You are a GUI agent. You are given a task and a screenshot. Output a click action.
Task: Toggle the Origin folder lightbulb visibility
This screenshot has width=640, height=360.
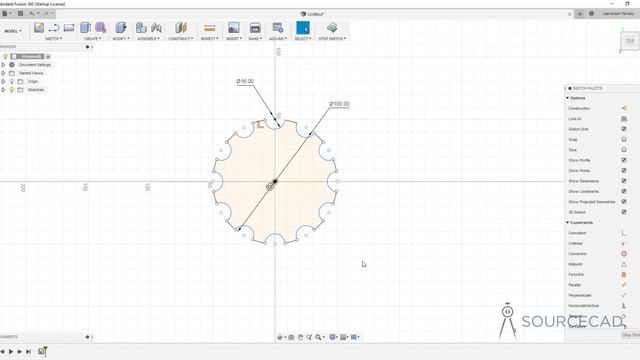pos(12,82)
